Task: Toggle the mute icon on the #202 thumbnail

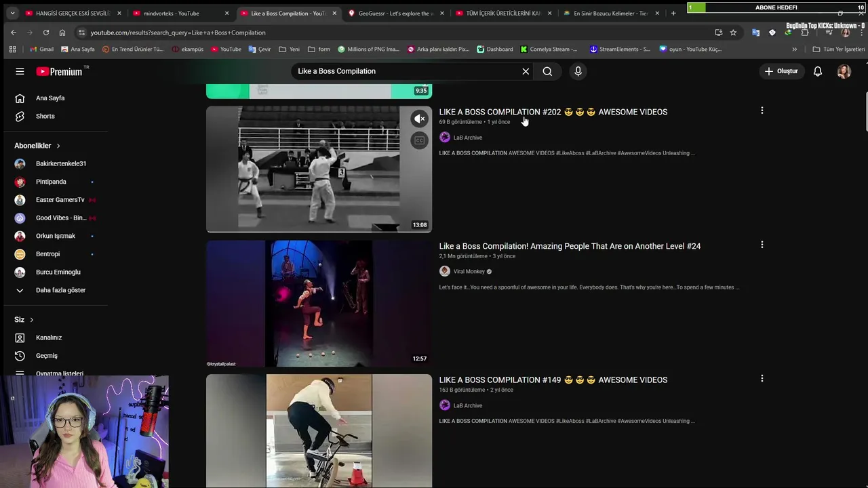Action: click(420, 119)
